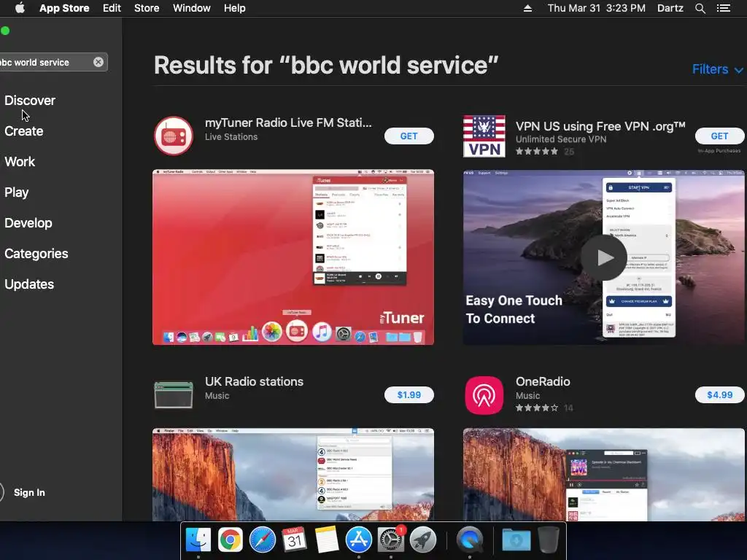Click the OneRadio star rating
Viewport: 747px width, 560px height.
click(x=537, y=408)
